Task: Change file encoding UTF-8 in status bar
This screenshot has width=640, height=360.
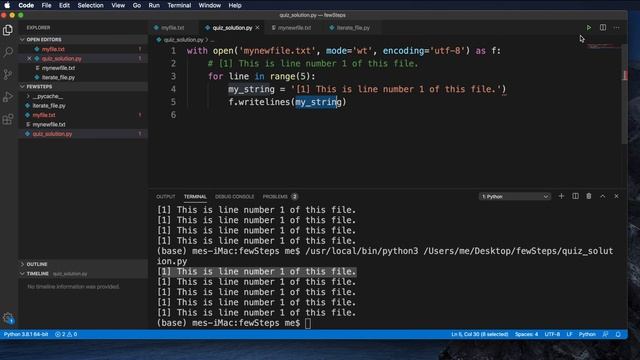Action: tap(552, 334)
